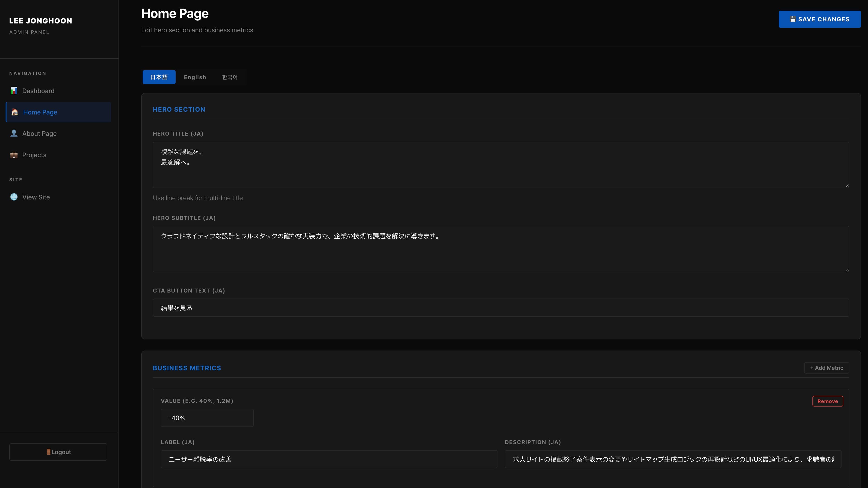868x488 pixels.
Task: Open the About Page section
Action: [58, 133]
